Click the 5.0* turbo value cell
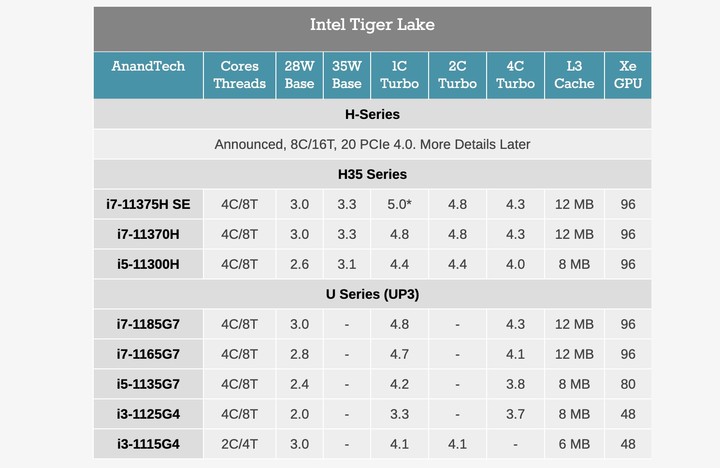The image size is (720, 468). (399, 204)
